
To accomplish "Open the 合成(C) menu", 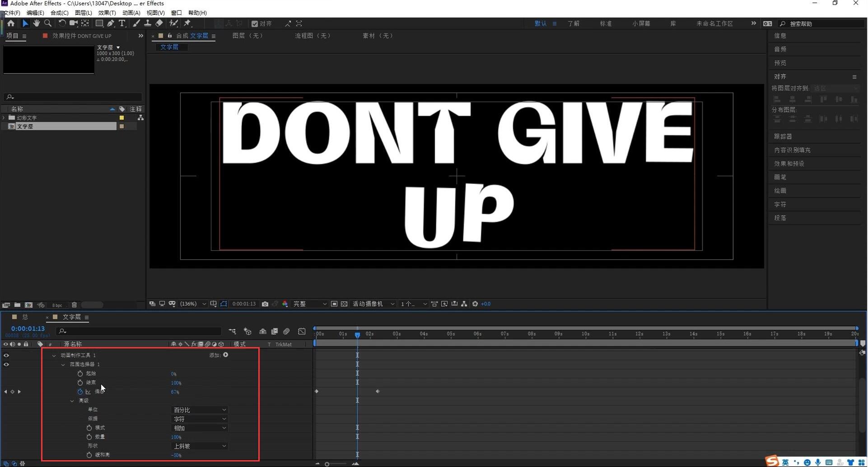I will point(59,13).
